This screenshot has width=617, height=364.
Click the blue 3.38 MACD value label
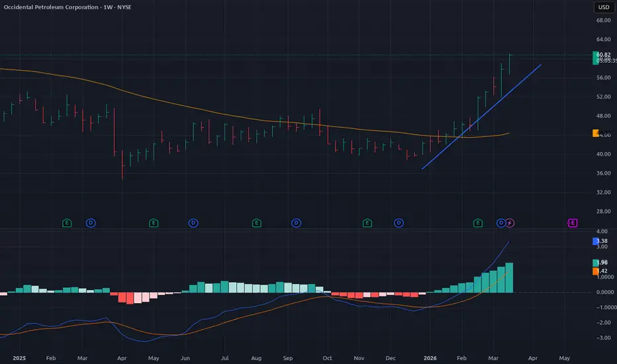pos(600,241)
